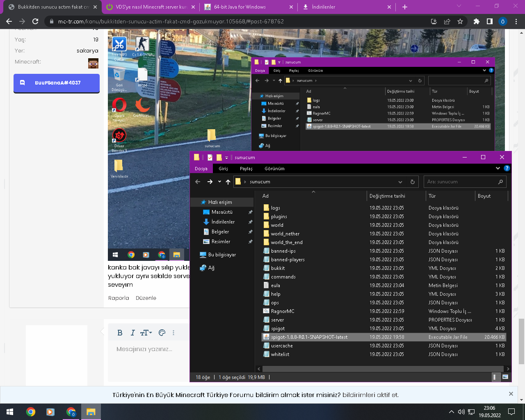The image size is (525, 420).
Task: Switch to 64-bit Java for Windows tab
Action: coord(249,7)
